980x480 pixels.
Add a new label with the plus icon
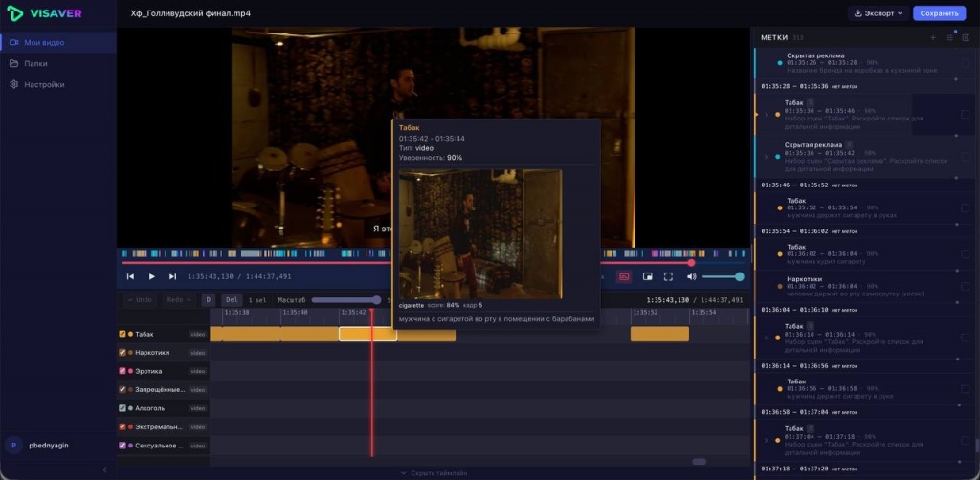(933, 38)
